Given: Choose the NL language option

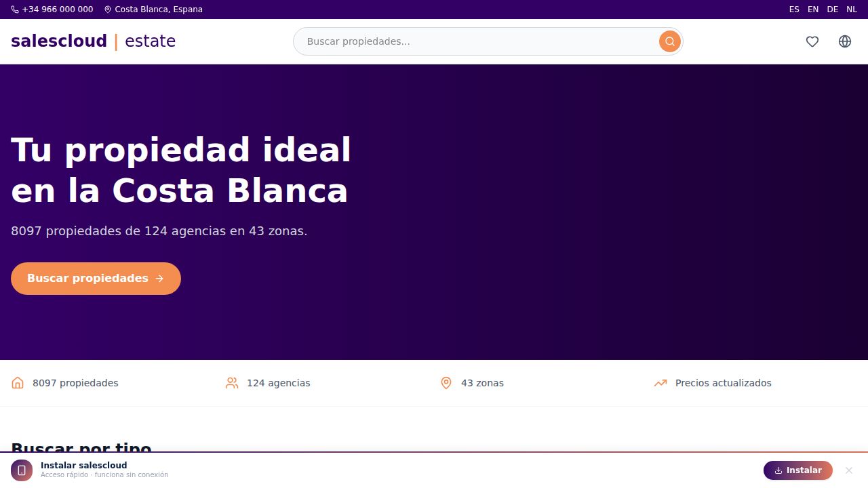Looking at the screenshot, I should pos(852,9).
